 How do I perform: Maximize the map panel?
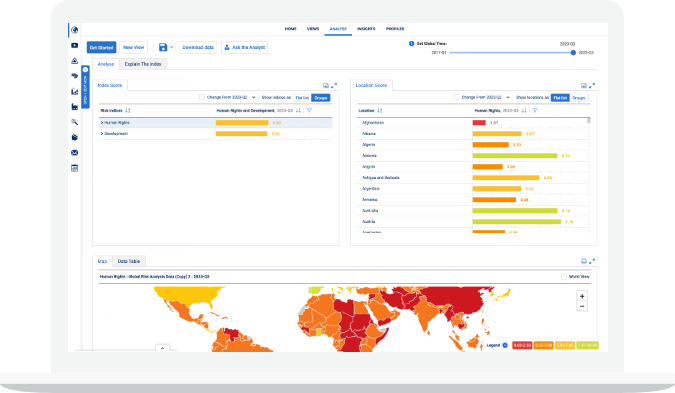(592, 261)
